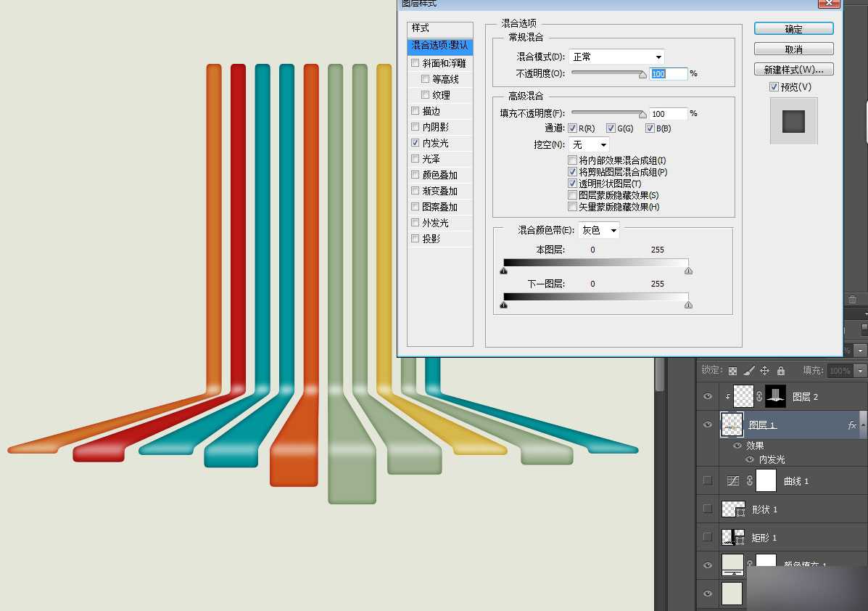The height and width of the screenshot is (611, 868).
Task: Enable 图案叠加 checkbox
Action: pyautogui.click(x=416, y=207)
